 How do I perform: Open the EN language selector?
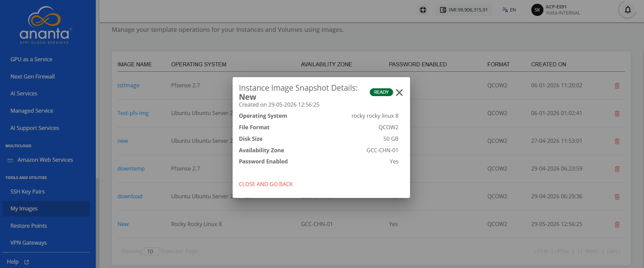[x=509, y=10]
